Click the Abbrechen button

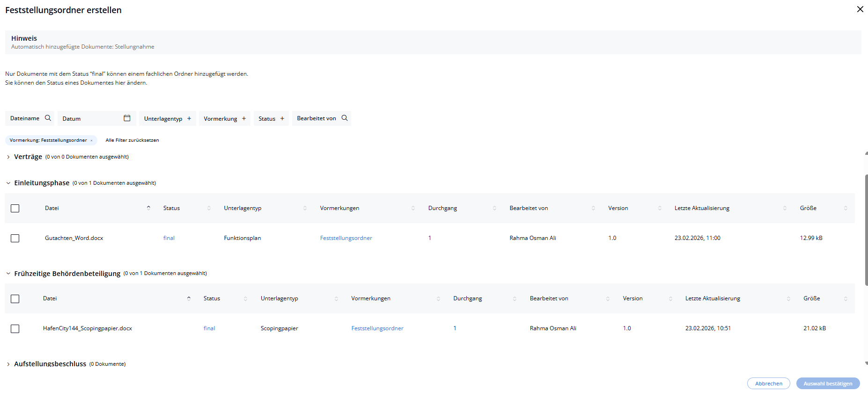coord(768,384)
